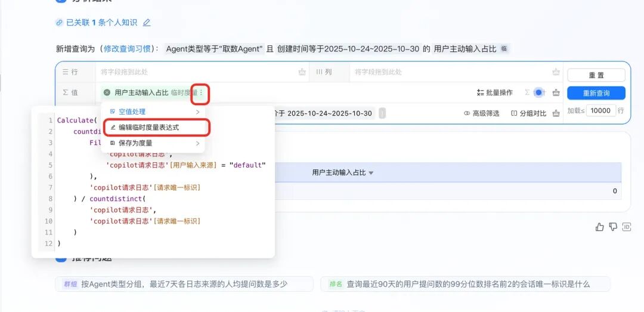
Task: Click the 重置 button
Action: (x=596, y=75)
